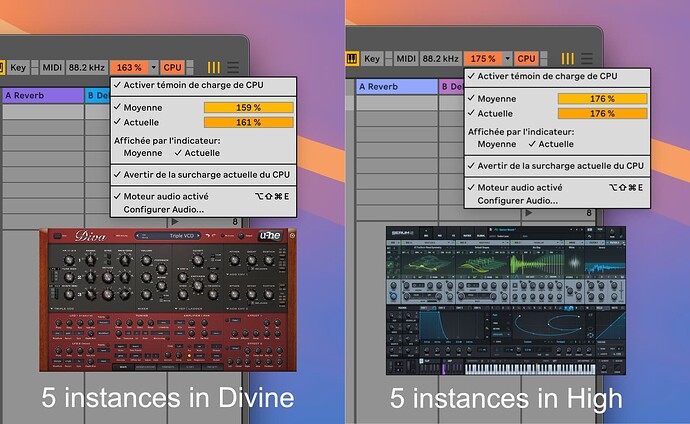The image size is (690, 424).
Task: Select Moyenne under Affichée par l'indicateur, 176 % menu
Action: tap(496, 144)
